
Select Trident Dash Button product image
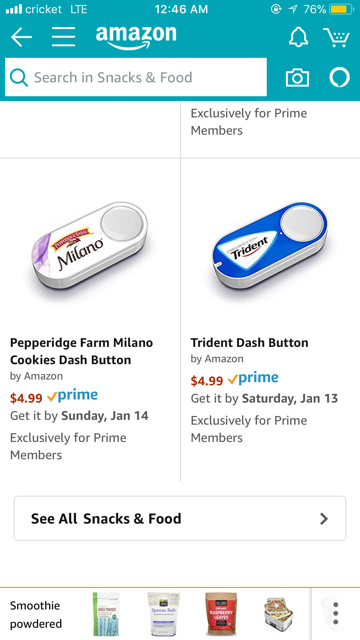(x=270, y=249)
